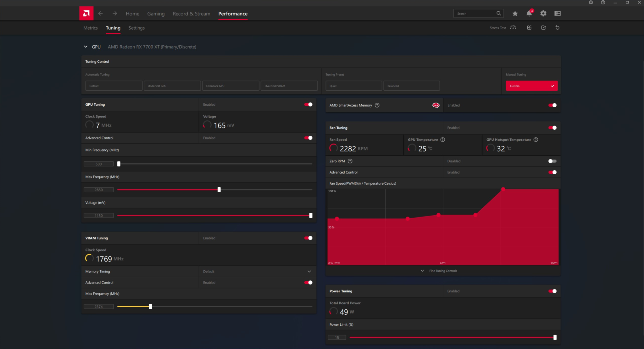Open notifications bell icon
The height and width of the screenshot is (349, 644).
[x=529, y=13]
